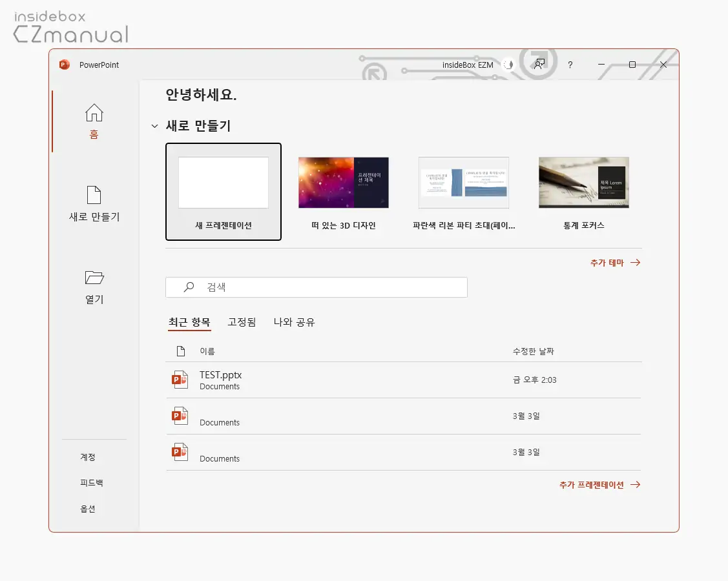Image resolution: width=728 pixels, height=581 pixels.
Task: Open the 추가 테마 link
Action: 615,263
